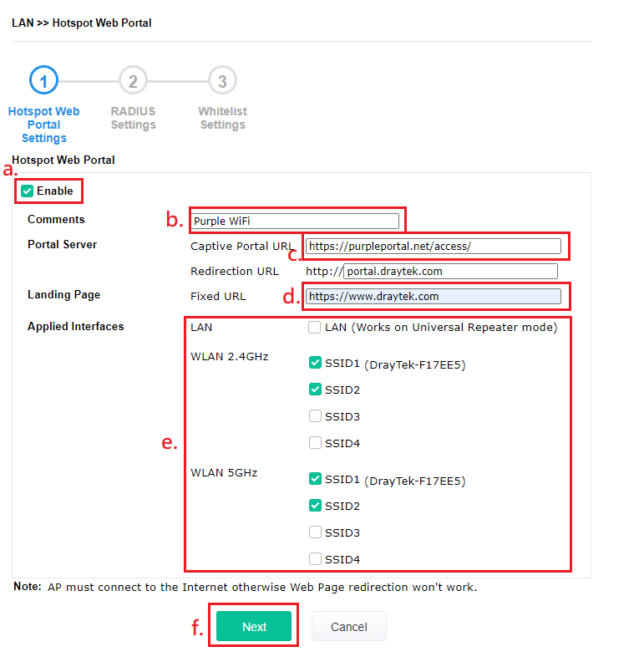Uncheck WLAN 2.4GHz SSID1 DrayTek-F17EE5
Image resolution: width=644 pixels, height=662 pixels.
(x=315, y=363)
